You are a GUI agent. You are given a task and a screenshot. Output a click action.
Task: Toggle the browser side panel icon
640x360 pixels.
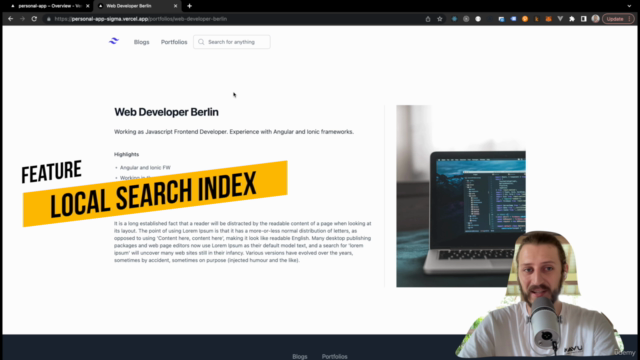(x=584, y=19)
